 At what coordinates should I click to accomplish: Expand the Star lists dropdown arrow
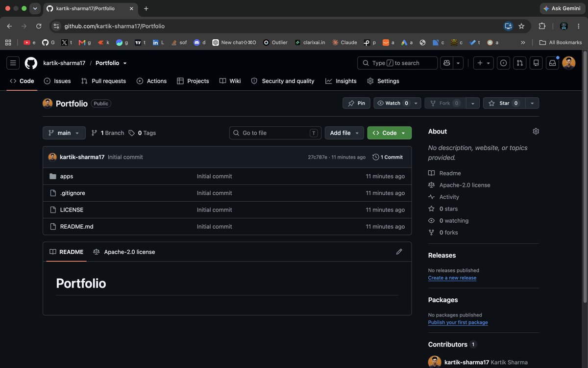532,103
